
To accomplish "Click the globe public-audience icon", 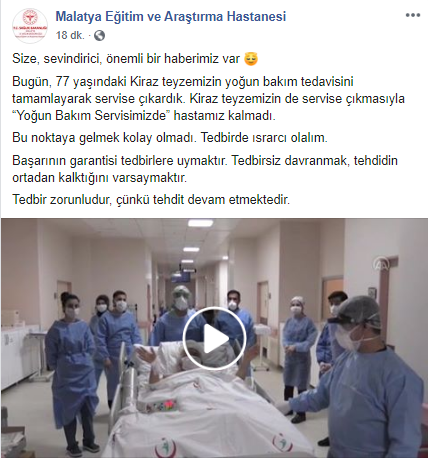I will coord(99,35).
